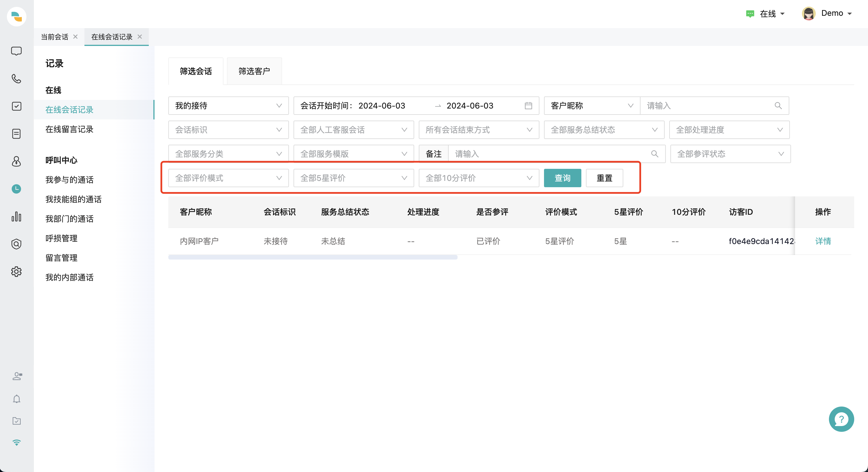
Task: Expand the 全部参评状态 dropdown
Action: tap(730, 154)
